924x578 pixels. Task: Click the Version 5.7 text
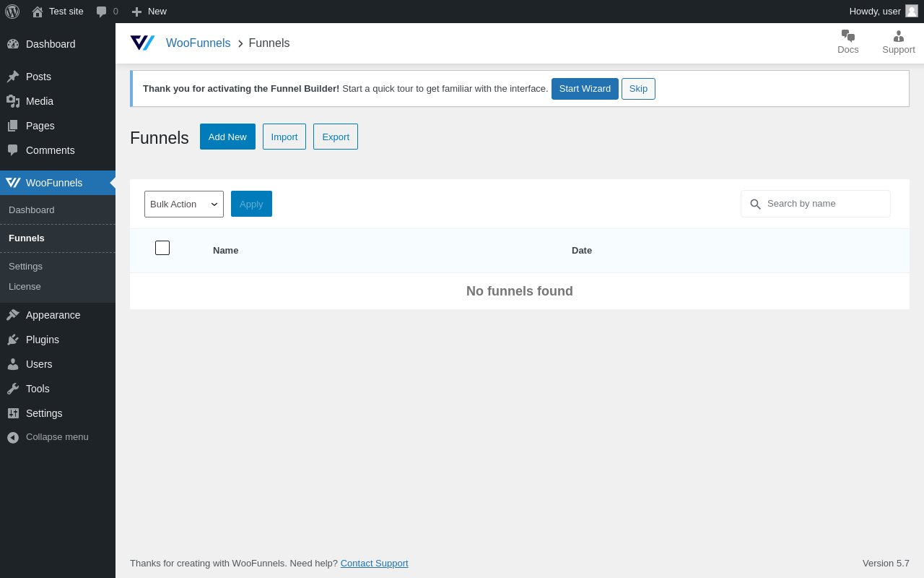(x=886, y=563)
